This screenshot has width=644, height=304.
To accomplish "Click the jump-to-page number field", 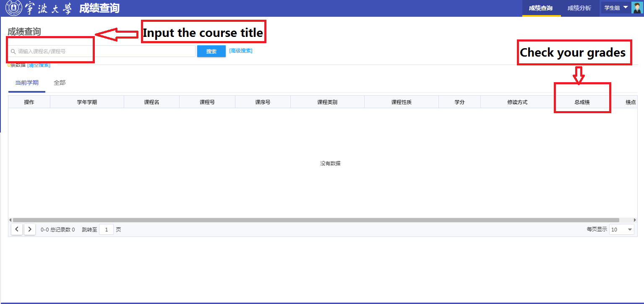I will pyautogui.click(x=107, y=230).
